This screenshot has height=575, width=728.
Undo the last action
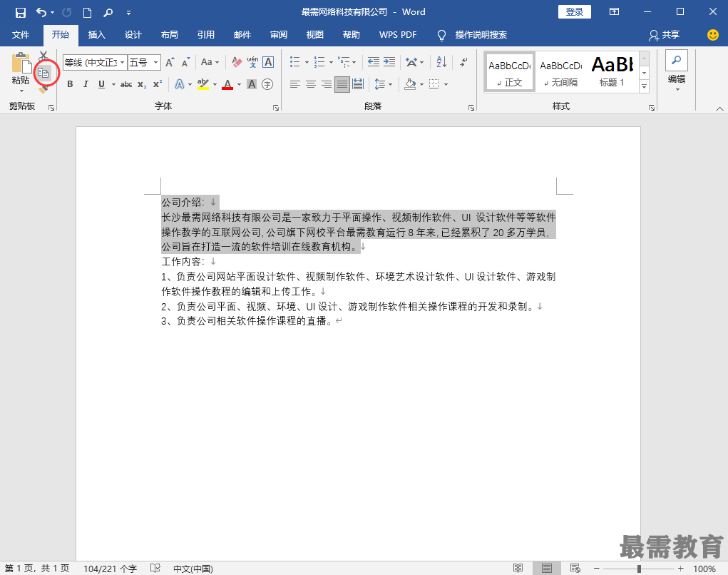point(41,13)
